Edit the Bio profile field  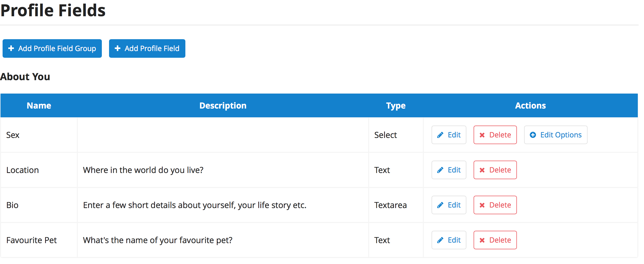(x=449, y=205)
